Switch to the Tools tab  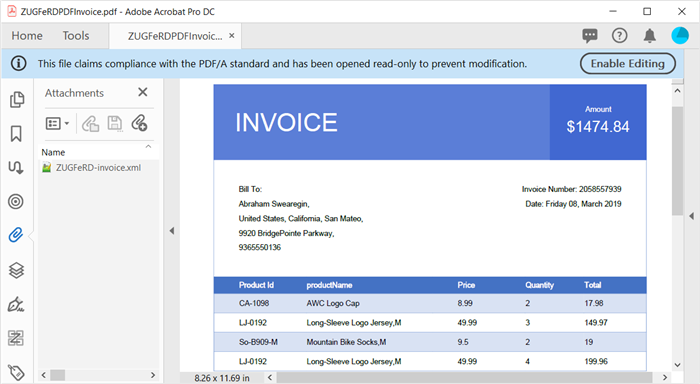76,36
